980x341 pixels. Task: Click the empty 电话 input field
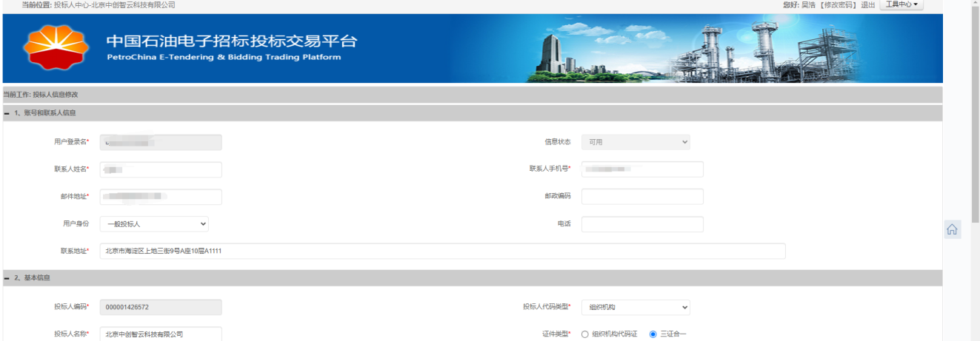tap(641, 224)
